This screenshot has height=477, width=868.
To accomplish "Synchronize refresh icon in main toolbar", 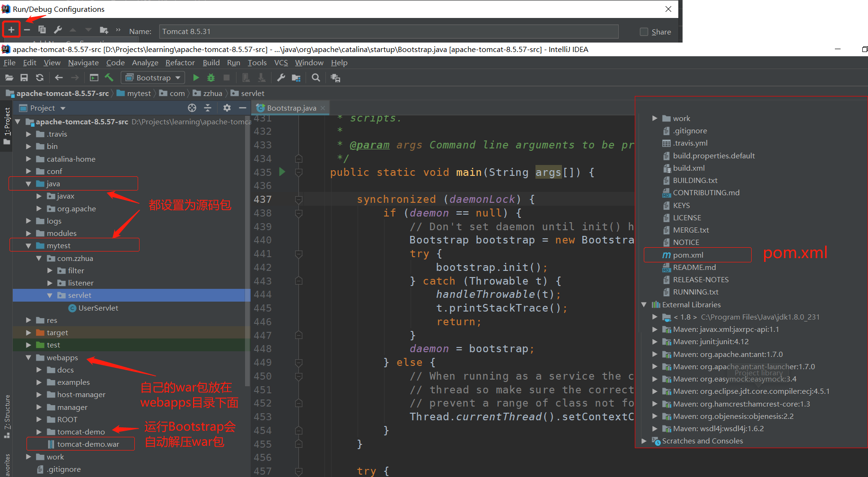I will coord(40,78).
